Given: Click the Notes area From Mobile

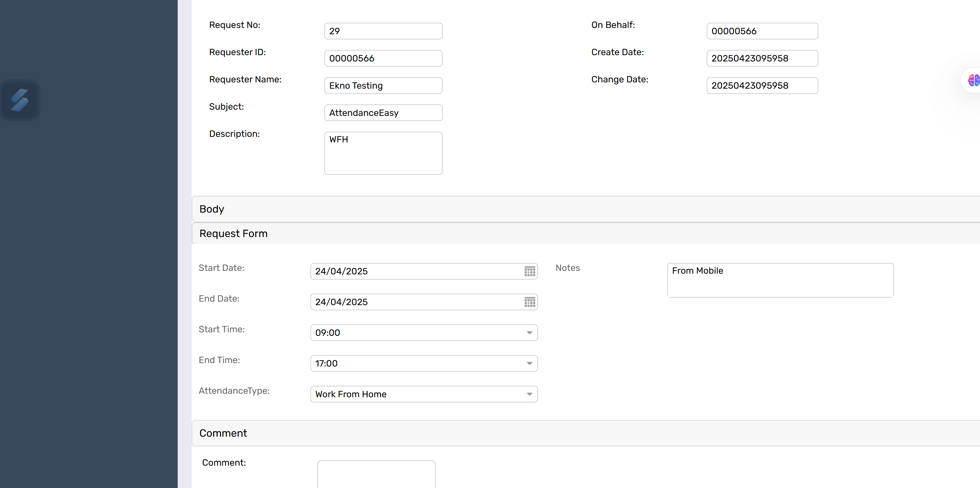Looking at the screenshot, I should click(x=780, y=280).
